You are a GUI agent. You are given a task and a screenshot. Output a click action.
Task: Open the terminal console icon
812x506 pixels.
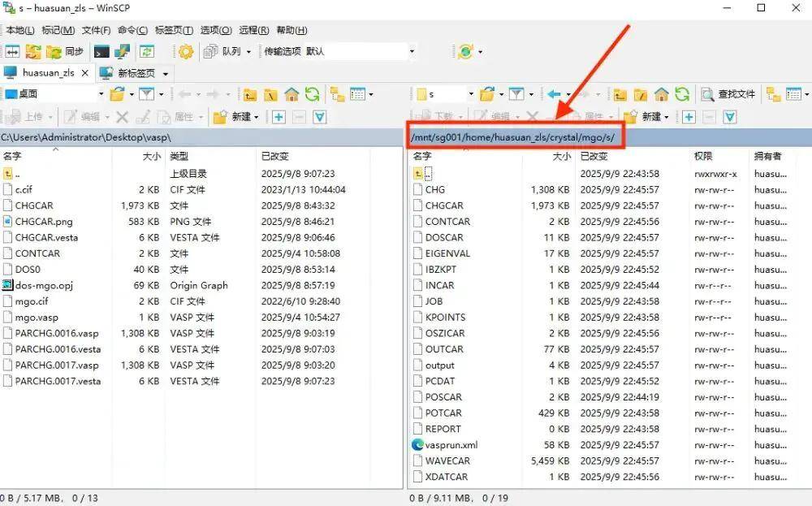[102, 51]
